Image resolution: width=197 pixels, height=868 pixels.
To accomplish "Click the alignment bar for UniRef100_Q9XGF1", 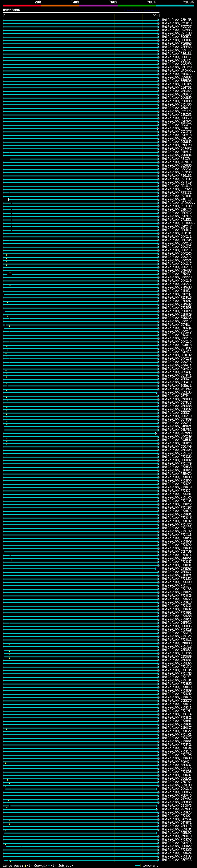I will [x=80, y=128].
